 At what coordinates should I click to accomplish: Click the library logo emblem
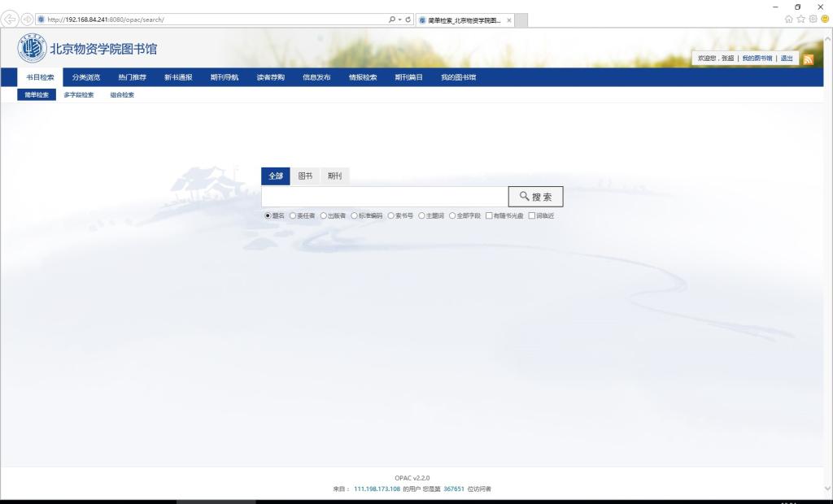32,49
